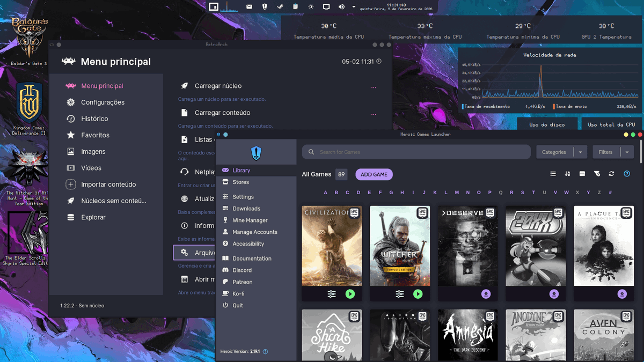The image size is (644, 362).
Task: Open Downloads in Heroic sidebar
Action: (x=256, y=209)
